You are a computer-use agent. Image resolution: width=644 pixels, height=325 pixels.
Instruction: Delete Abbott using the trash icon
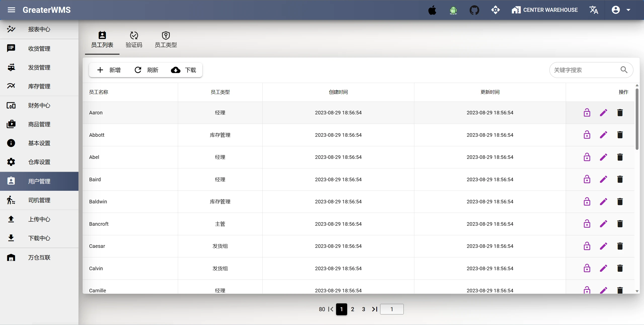pyautogui.click(x=620, y=135)
